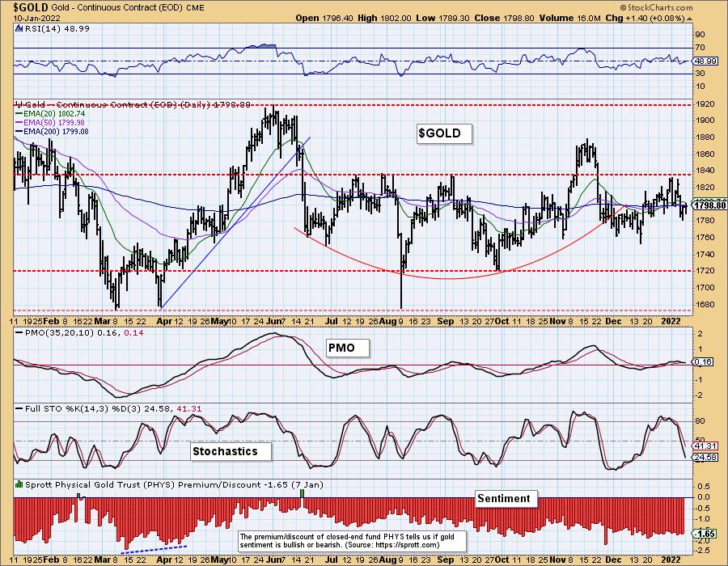Click the 48.99 RSI value tag
Screen dimensions: 728x566
coord(704,61)
